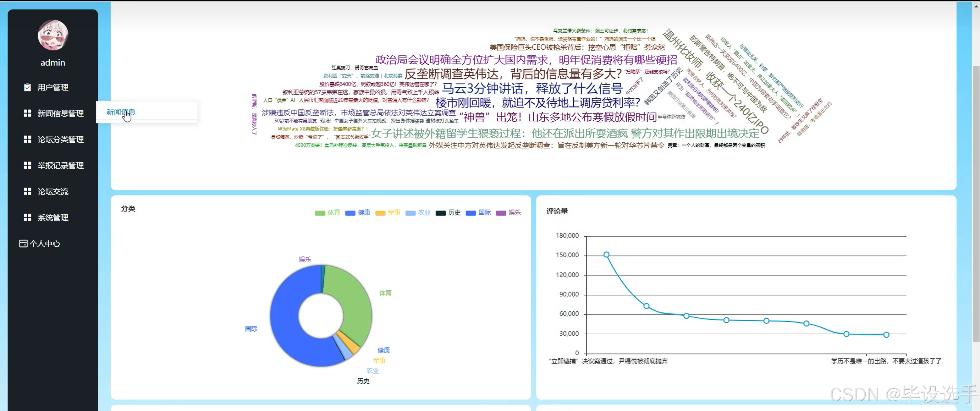Click the 分类 chart title
This screenshot has width=980, height=411.
pyautogui.click(x=128, y=209)
